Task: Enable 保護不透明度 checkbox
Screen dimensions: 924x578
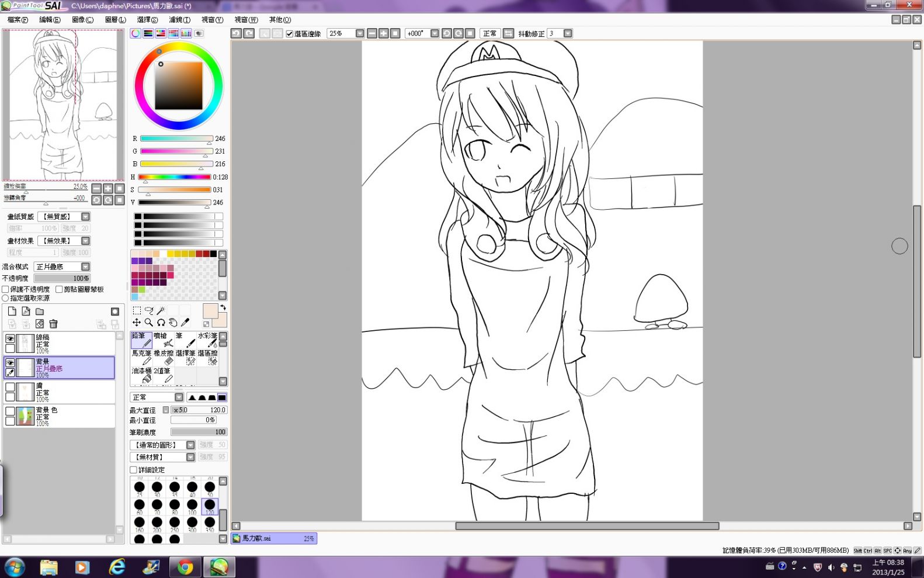Action: click(5, 289)
